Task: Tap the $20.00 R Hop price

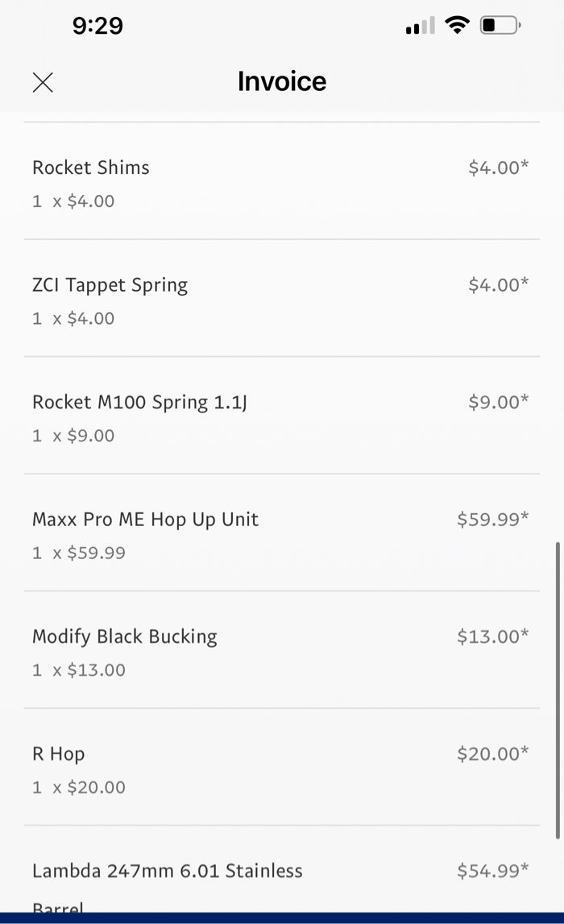Action: click(492, 754)
